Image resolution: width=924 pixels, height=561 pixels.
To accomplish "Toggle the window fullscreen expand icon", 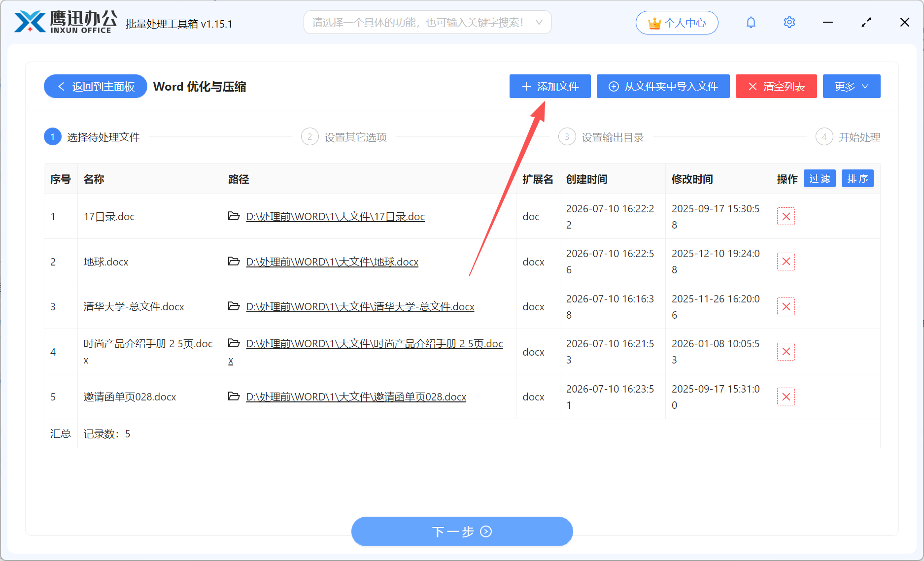I will [x=866, y=23].
